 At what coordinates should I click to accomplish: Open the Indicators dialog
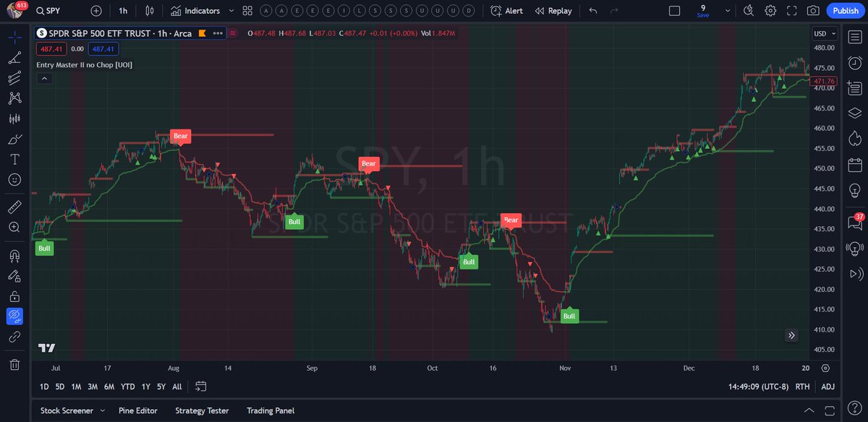coord(195,11)
